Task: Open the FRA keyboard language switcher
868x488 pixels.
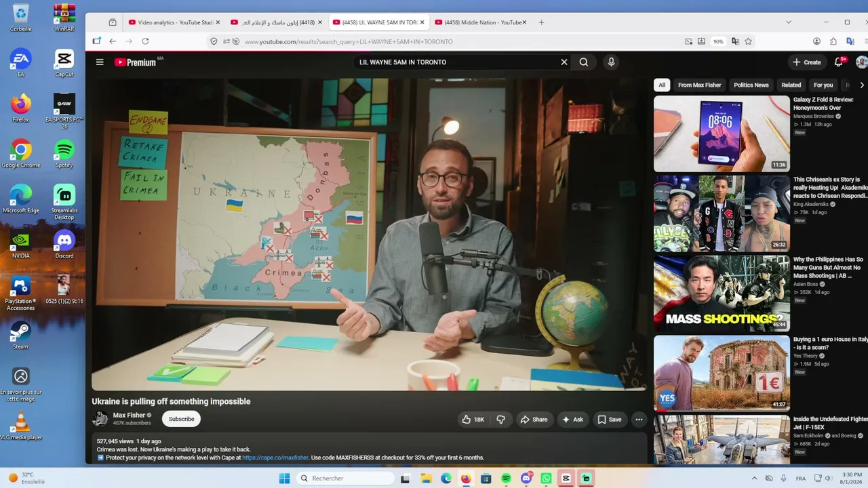Action: (801, 479)
